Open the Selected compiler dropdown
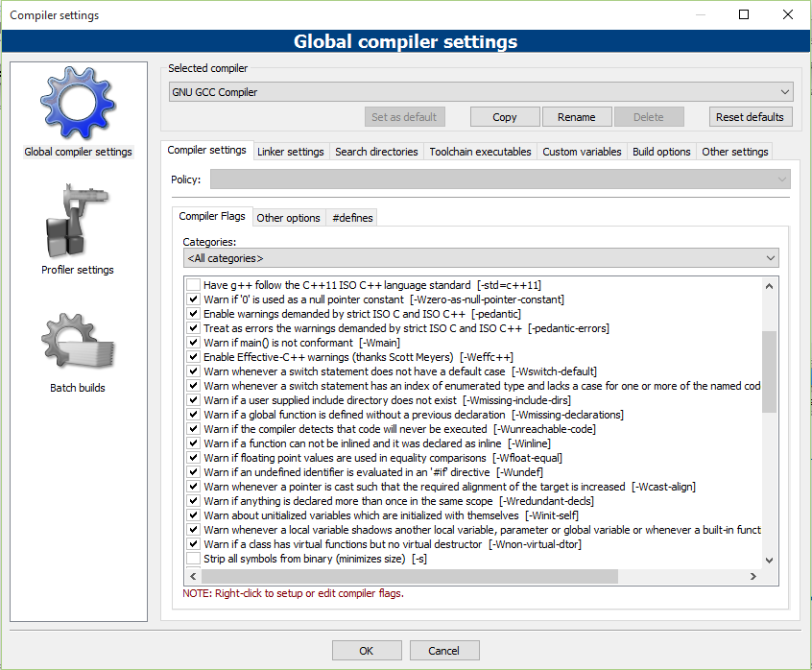Screen dimensions: 812x670 pyautogui.click(x=481, y=91)
